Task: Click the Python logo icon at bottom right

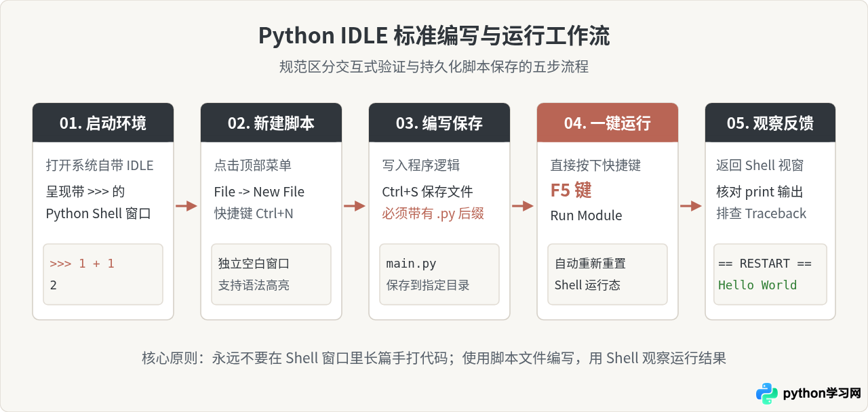Action: 767,393
